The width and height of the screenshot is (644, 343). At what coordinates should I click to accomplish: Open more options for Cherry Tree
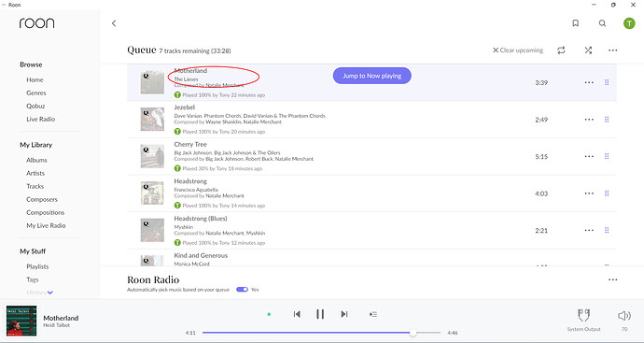point(589,156)
